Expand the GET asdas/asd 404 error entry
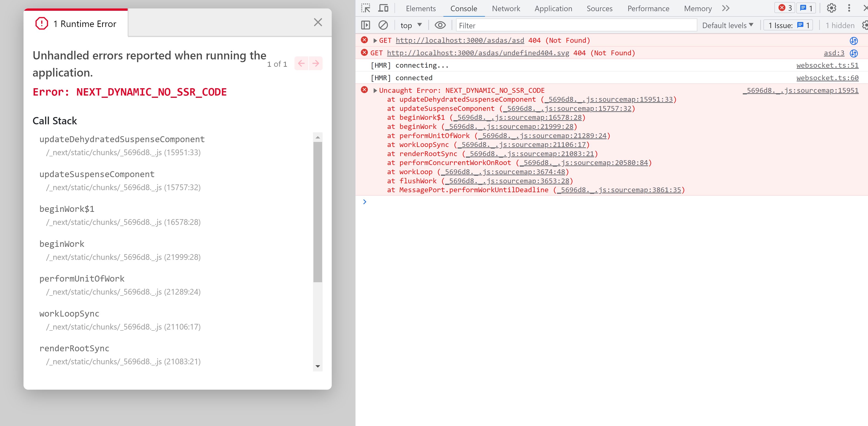The image size is (868, 426). 375,40
